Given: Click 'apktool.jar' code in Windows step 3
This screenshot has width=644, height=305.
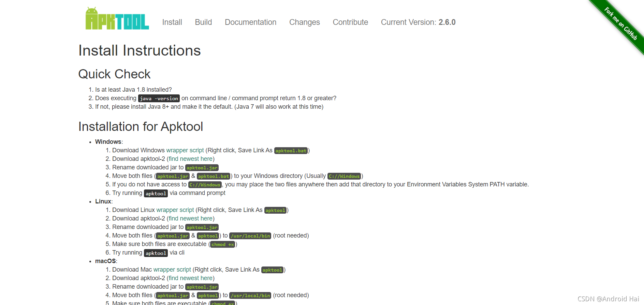Looking at the screenshot, I should pos(202,168).
